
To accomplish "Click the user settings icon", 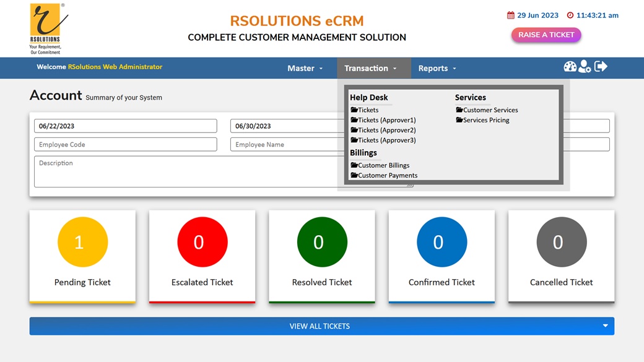I will click(x=585, y=67).
